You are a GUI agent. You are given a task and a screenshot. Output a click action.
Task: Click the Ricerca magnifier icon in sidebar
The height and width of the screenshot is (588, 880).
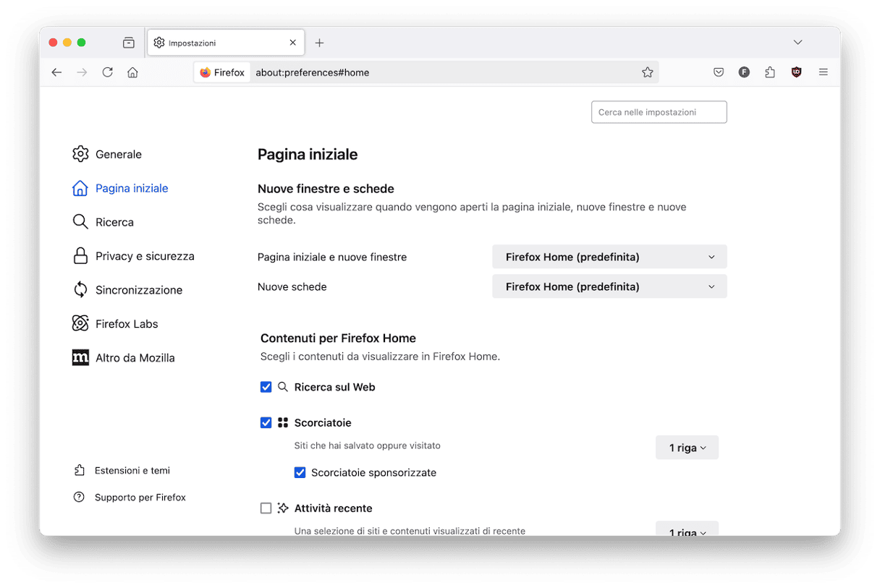point(80,222)
